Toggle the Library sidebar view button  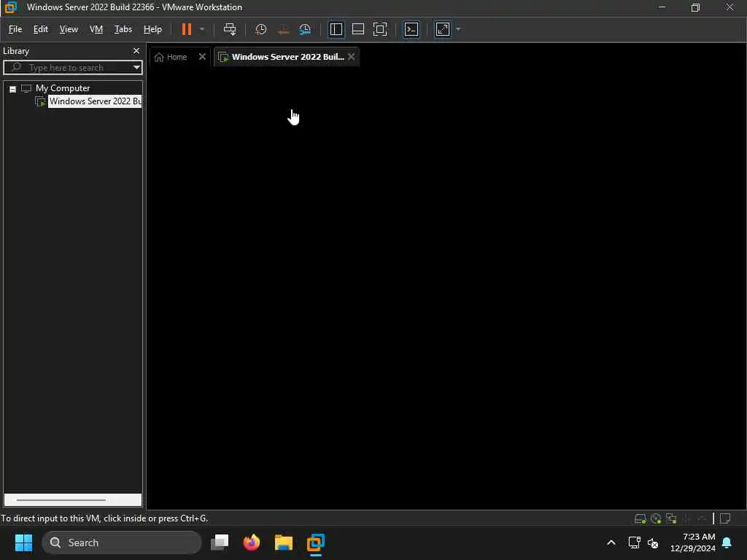(x=336, y=29)
